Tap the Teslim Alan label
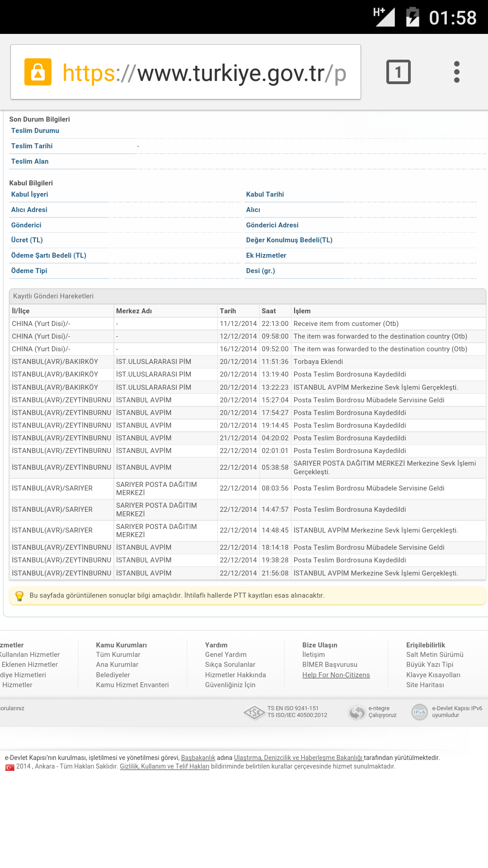Viewport: 488px width, 868px height. [x=30, y=161]
